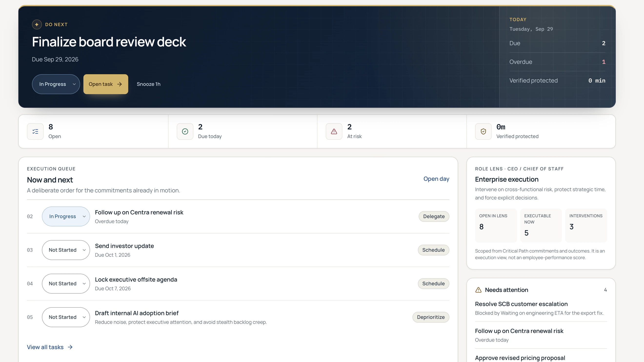Select the Interventions stat tile
The height and width of the screenshot is (362, 644).
coord(586,225)
